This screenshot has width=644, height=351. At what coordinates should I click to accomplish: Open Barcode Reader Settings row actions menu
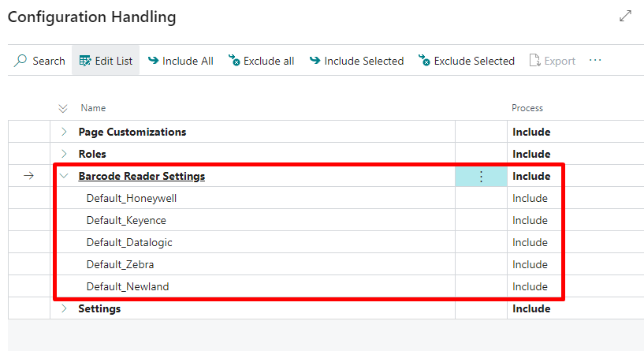481,177
